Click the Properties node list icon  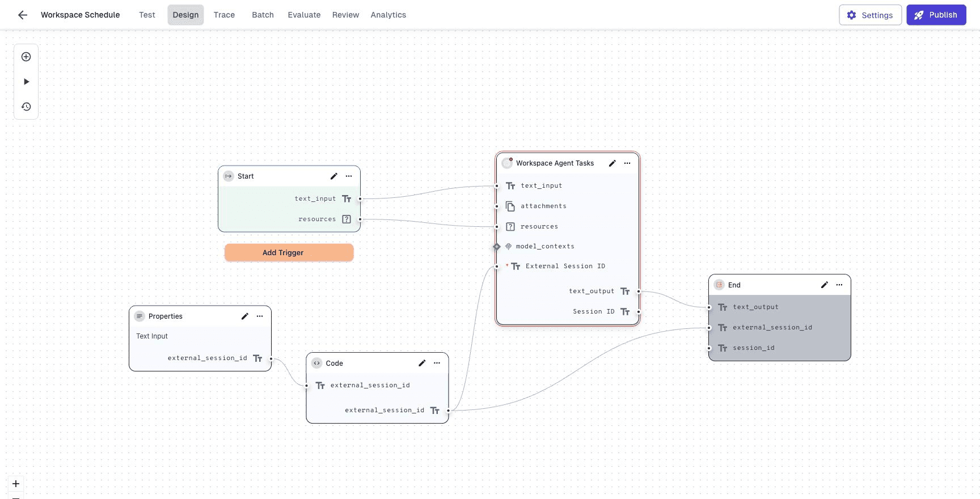point(140,316)
